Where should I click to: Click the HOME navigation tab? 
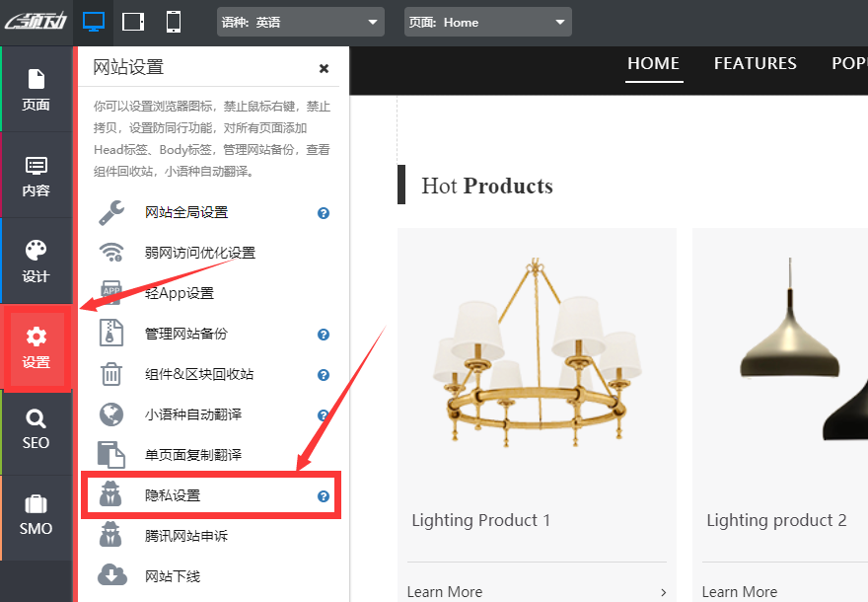click(653, 63)
